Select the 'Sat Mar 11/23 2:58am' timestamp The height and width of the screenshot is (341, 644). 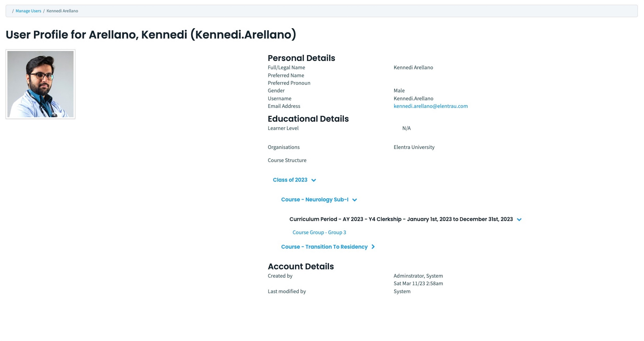pyautogui.click(x=418, y=284)
